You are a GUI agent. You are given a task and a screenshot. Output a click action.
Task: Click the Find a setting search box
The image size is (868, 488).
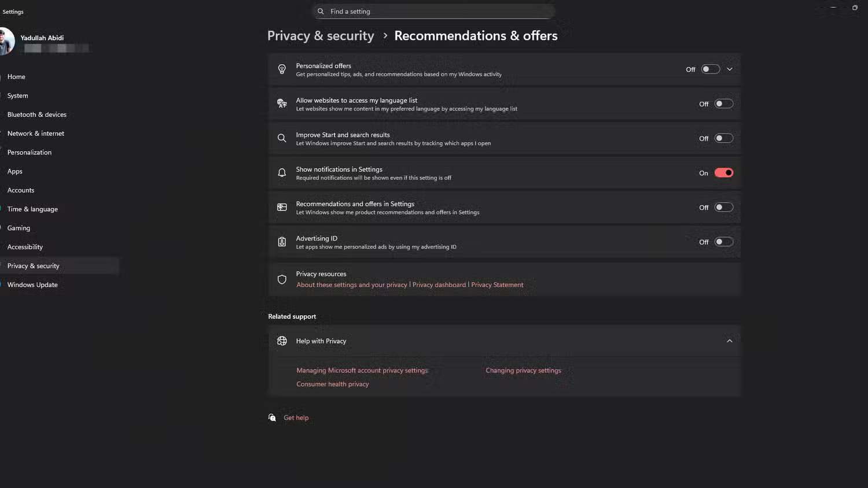pyautogui.click(x=434, y=11)
